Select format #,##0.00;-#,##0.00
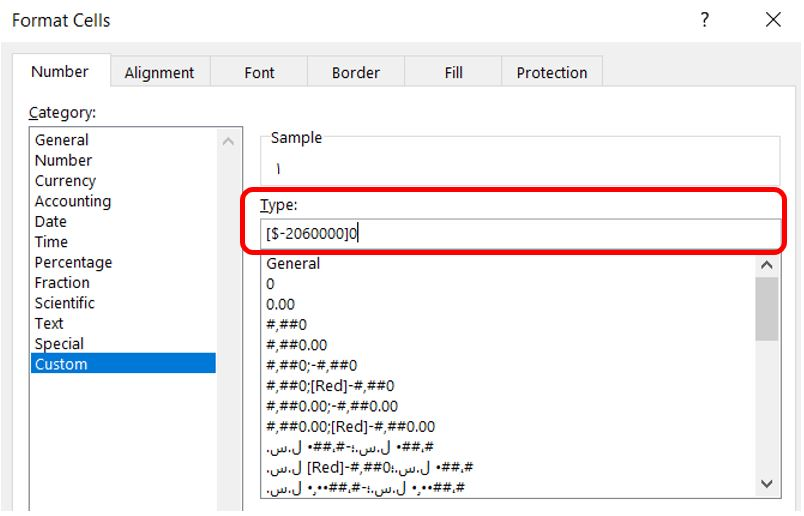804x516 pixels. tap(508, 406)
